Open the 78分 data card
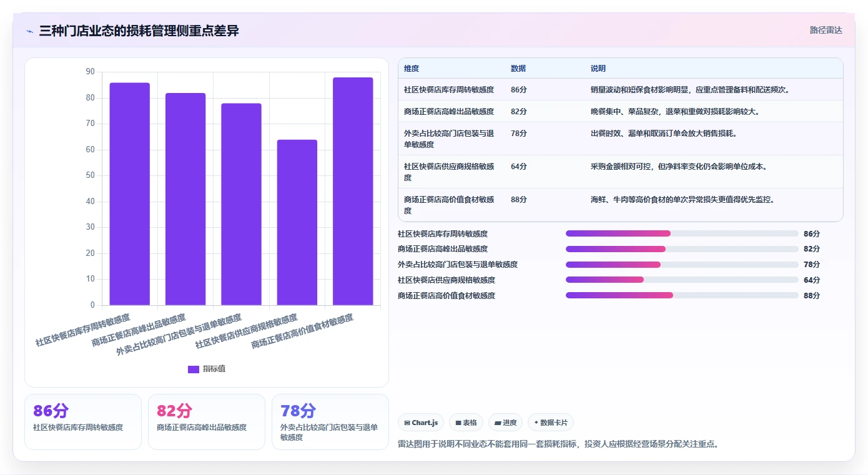Viewport: 868px width, 475px height. [330, 421]
